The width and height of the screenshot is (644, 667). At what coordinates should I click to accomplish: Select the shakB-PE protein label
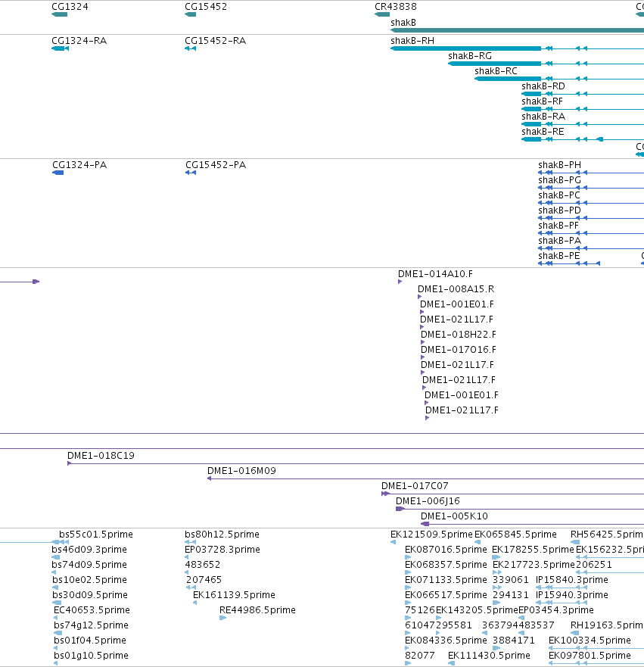pos(559,256)
